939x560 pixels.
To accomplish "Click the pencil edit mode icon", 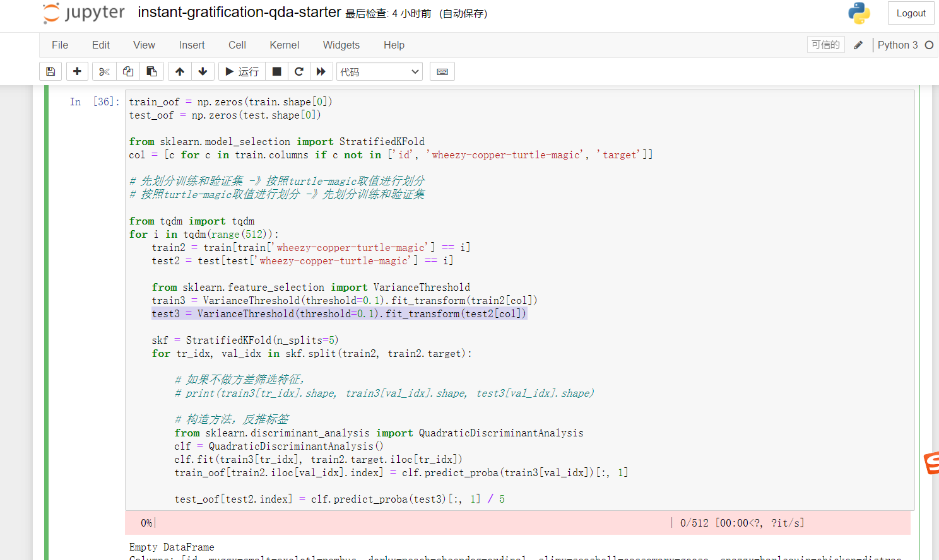I will tap(858, 45).
